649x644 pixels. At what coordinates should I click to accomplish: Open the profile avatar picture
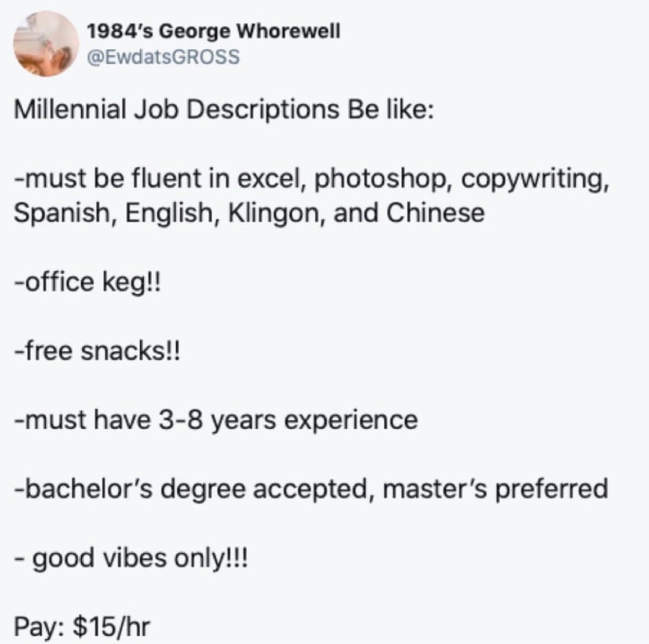pyautogui.click(x=46, y=44)
